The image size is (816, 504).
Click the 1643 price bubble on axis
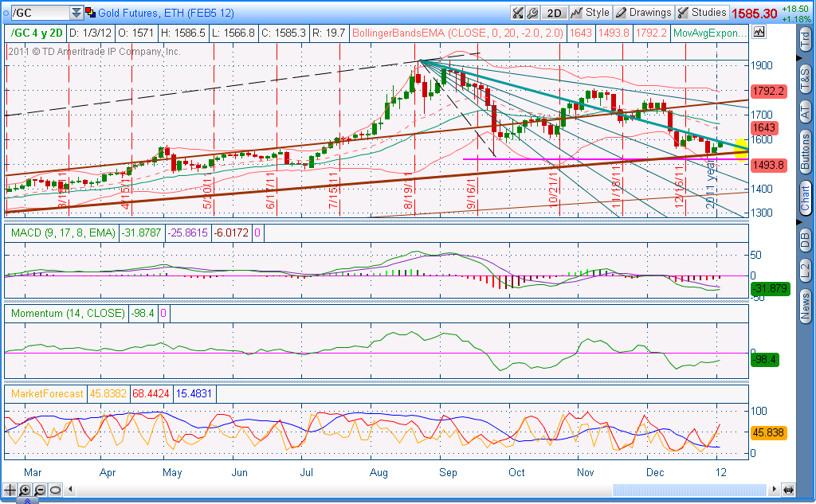pos(763,127)
